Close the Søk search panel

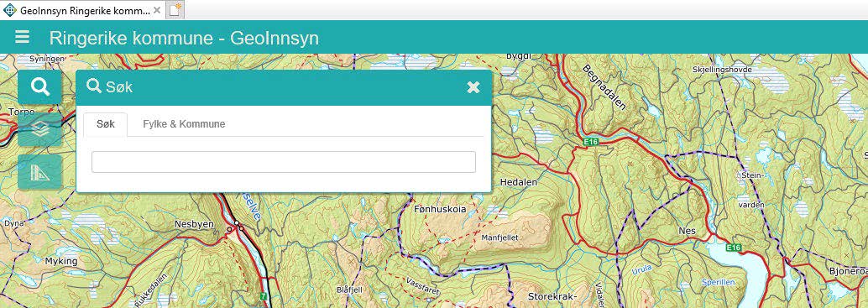(x=473, y=87)
